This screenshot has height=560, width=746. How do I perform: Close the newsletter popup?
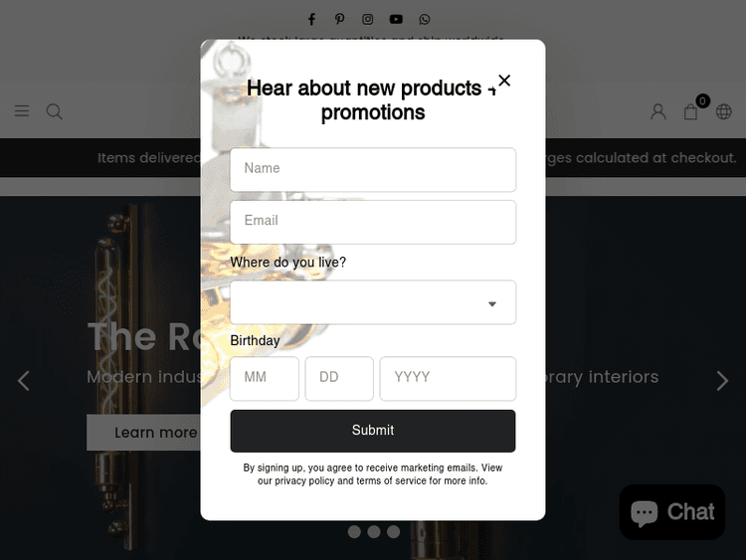pyautogui.click(x=504, y=81)
